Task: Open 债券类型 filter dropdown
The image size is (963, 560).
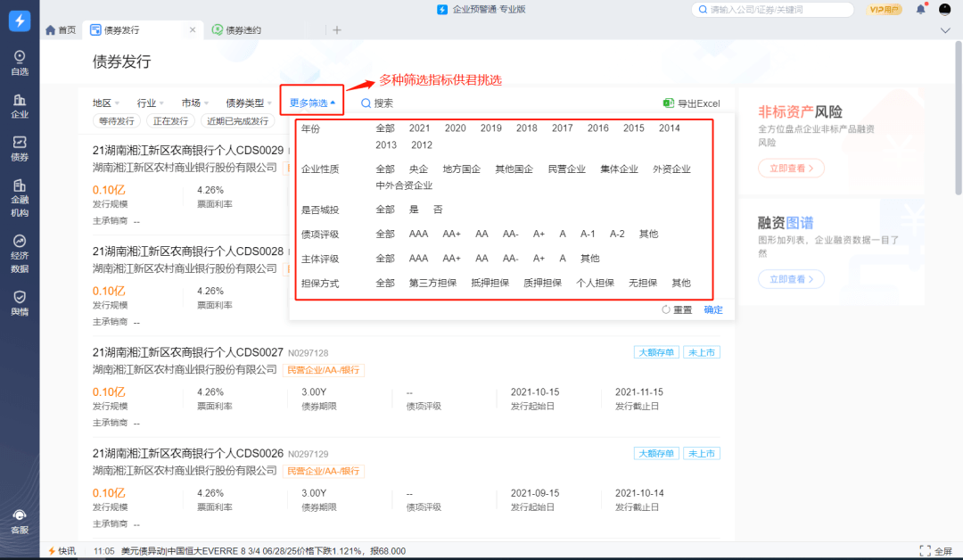Action: 249,103
